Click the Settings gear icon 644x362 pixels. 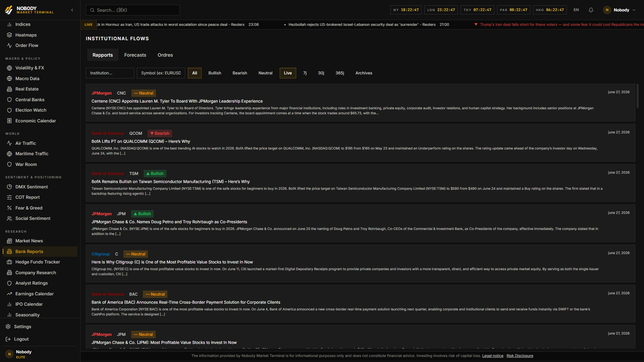point(8,326)
